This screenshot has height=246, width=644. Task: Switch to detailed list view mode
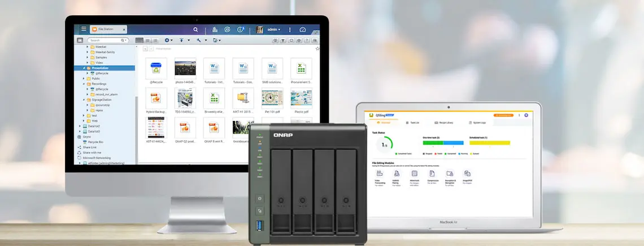(155, 40)
